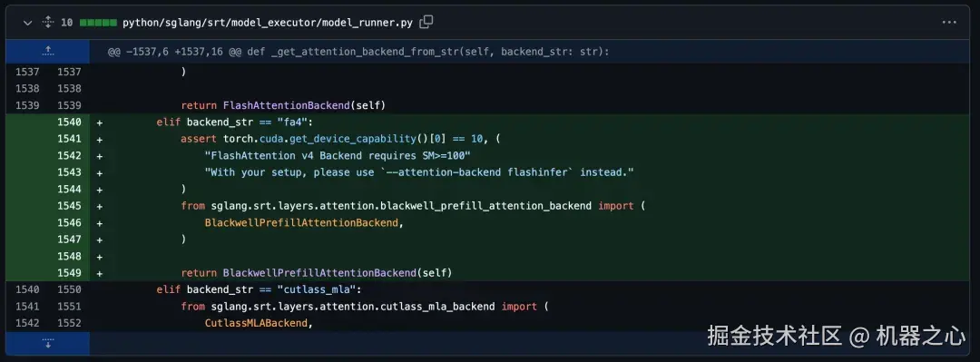This screenshot has width=980, height=362.
Task: Click the green diffstat squares
Action: point(98,23)
